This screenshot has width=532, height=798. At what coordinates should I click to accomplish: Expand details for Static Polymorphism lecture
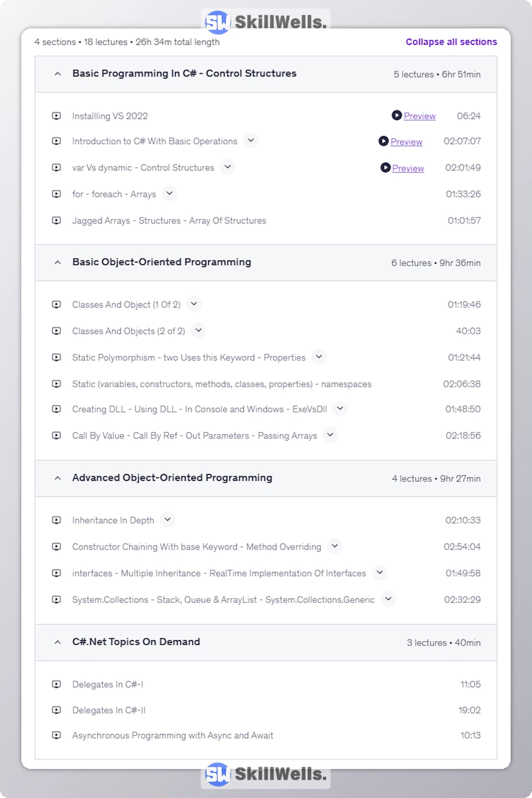[319, 357]
